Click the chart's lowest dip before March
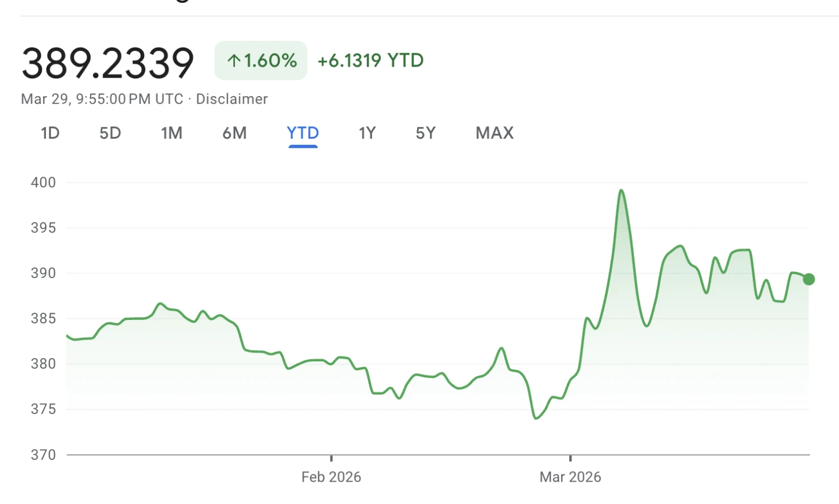 pos(536,418)
